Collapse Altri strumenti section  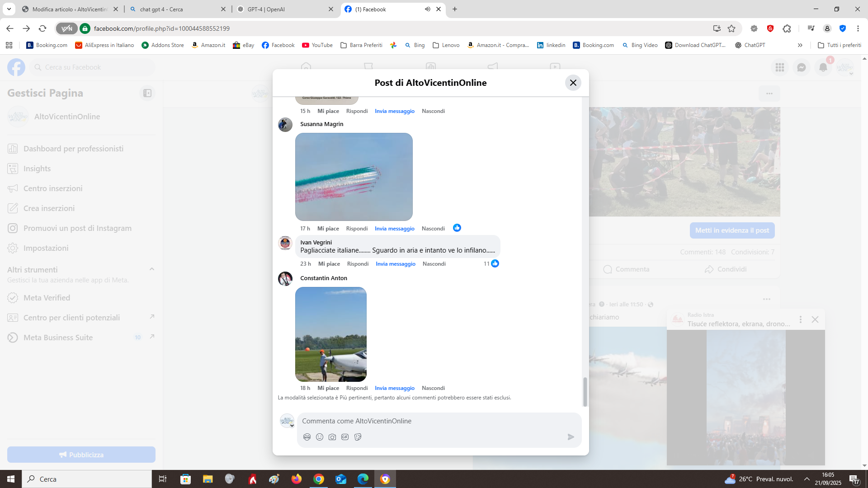pos(152,269)
